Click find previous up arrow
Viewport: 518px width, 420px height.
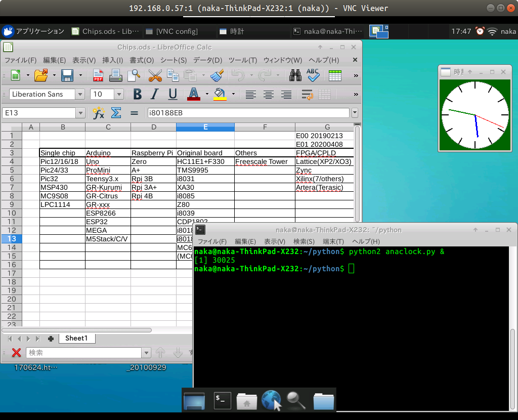pos(160,353)
